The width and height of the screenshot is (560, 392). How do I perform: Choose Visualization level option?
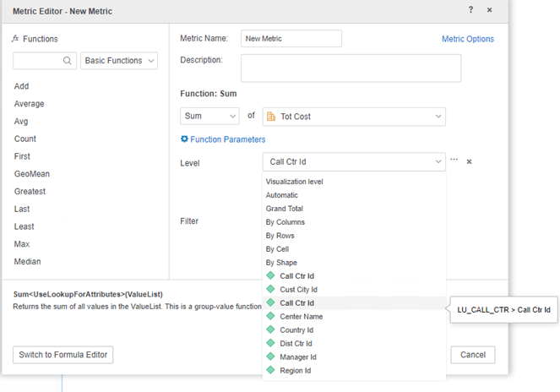tap(294, 182)
